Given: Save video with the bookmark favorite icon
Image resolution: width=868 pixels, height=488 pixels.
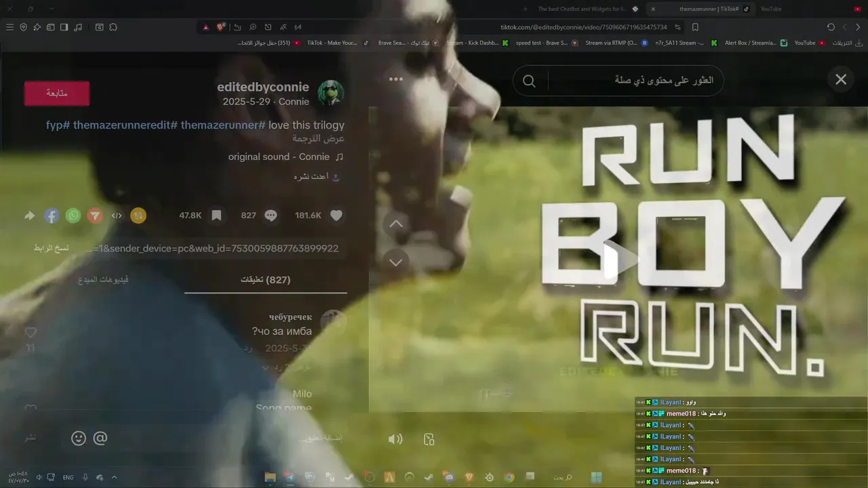Looking at the screenshot, I should [216, 216].
